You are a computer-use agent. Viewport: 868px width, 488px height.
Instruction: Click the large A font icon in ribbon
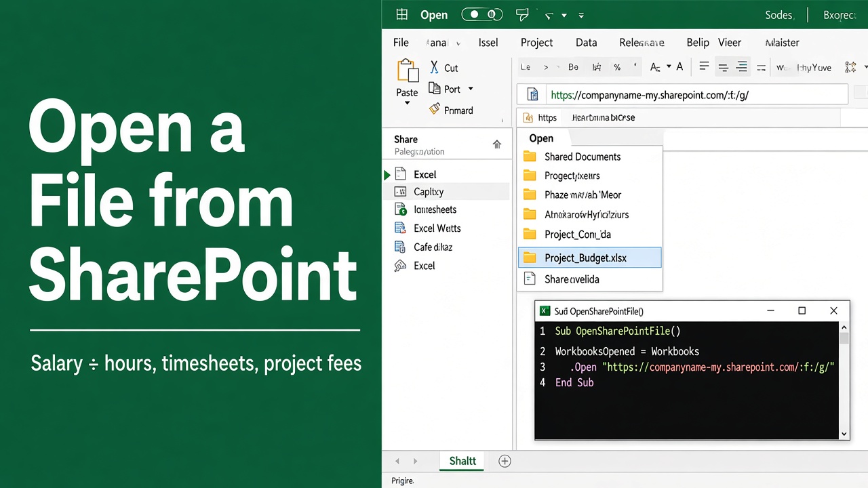point(679,66)
